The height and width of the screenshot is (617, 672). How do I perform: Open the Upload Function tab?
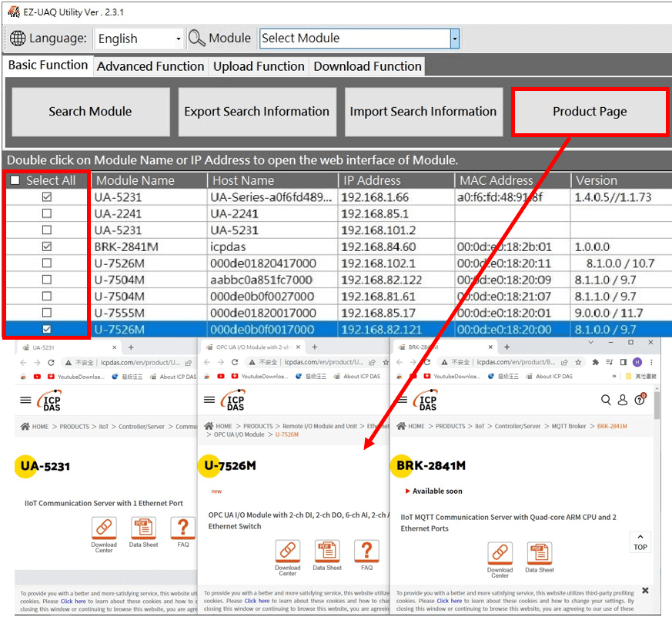click(x=259, y=66)
